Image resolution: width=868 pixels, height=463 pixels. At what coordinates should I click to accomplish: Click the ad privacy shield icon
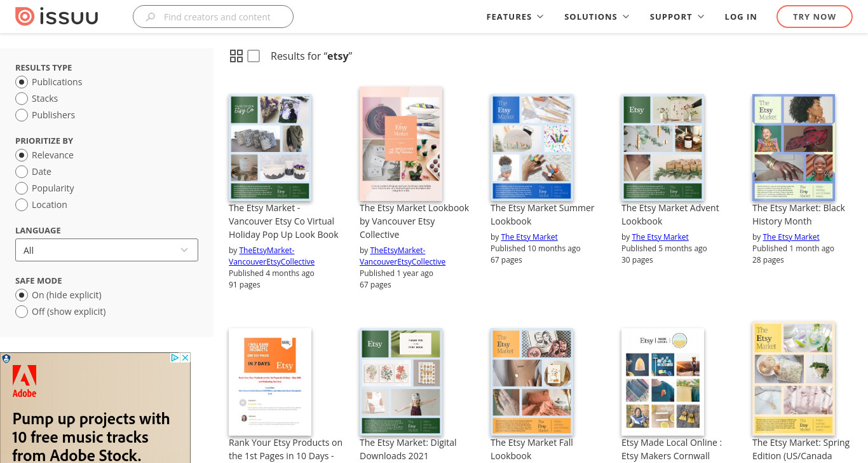click(x=6, y=359)
